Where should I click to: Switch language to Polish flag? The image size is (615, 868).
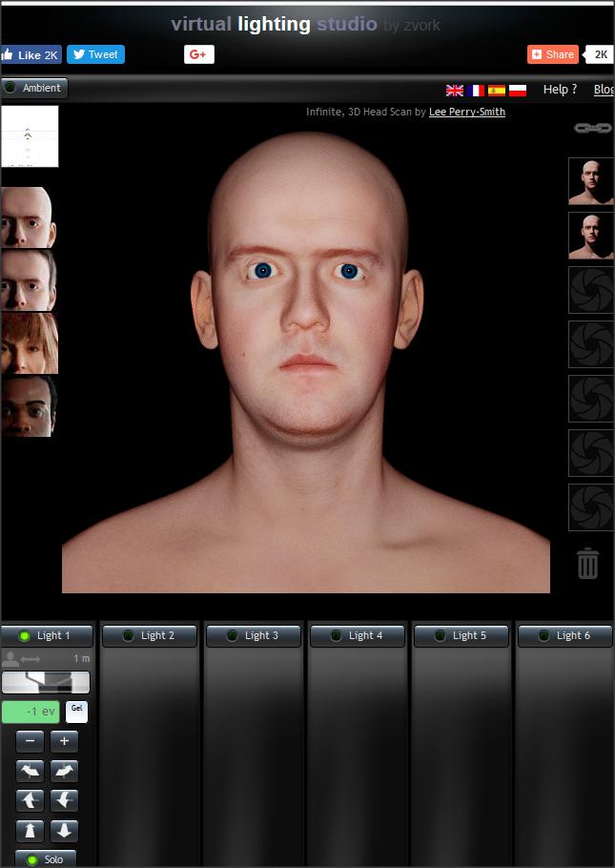point(518,91)
